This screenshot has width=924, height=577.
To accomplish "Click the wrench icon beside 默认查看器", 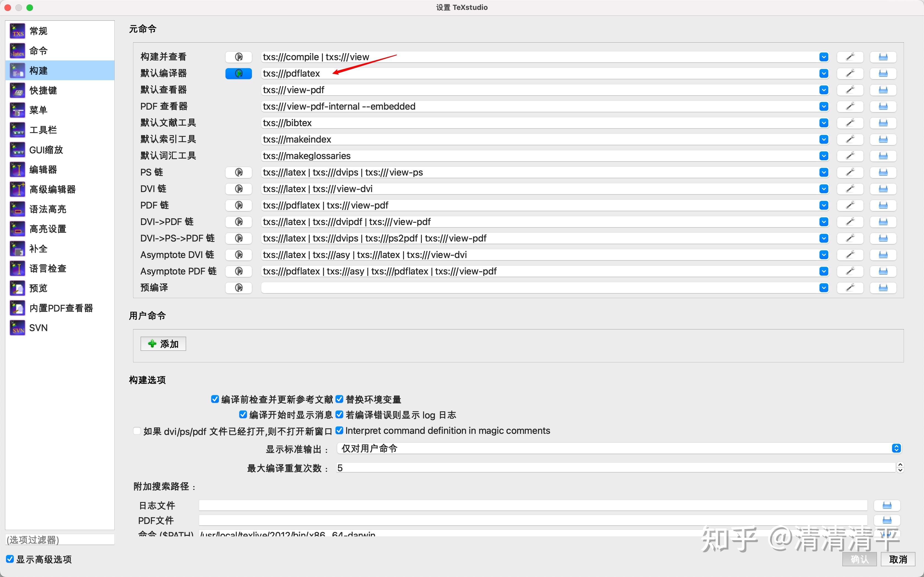I will click(851, 90).
